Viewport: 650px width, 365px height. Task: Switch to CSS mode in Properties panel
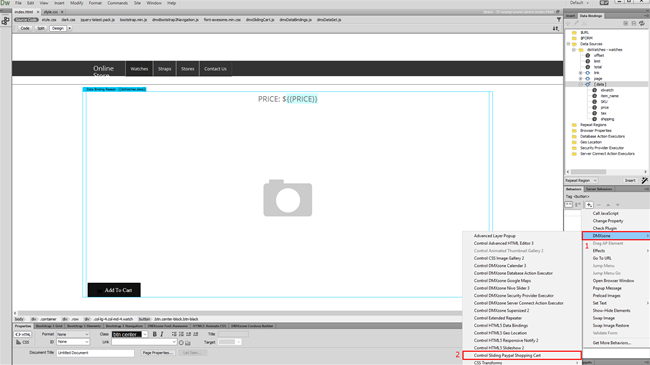23,342
